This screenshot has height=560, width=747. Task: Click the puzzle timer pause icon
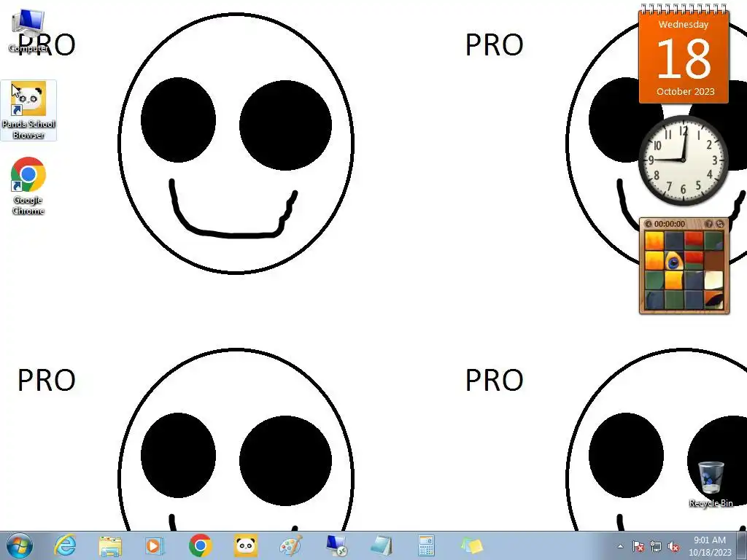point(648,224)
